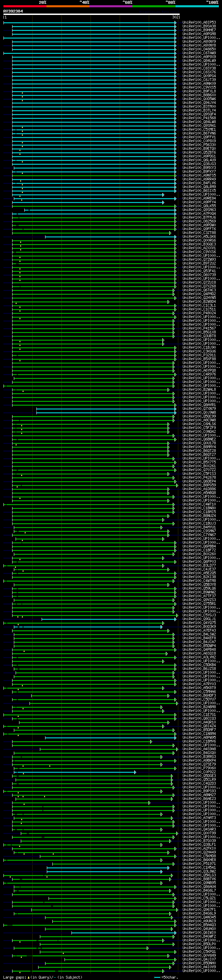This screenshot has height=980, width=222.
Task: Open hit UniRef100_A9PGM8
Action: point(199,34)
